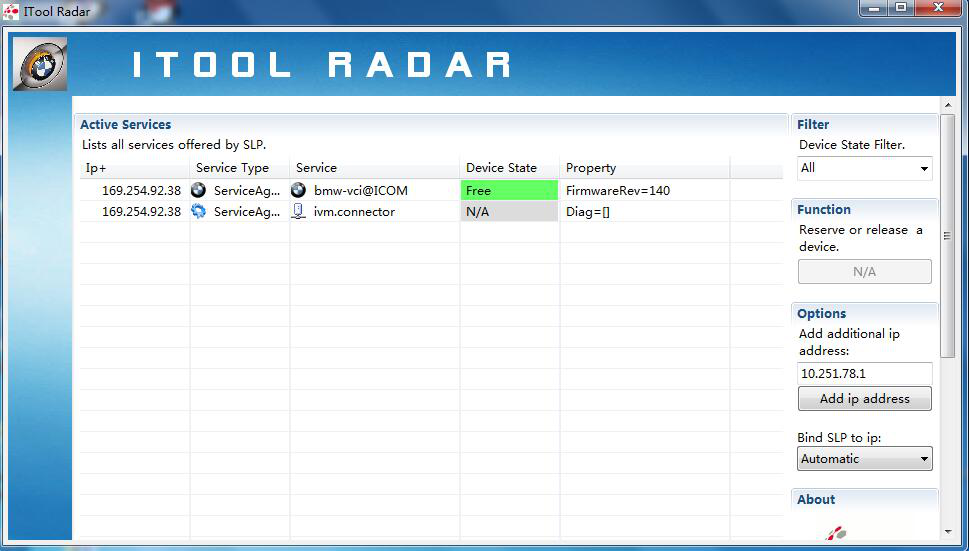This screenshot has height=551, width=969.
Task: Sort by the Service Type column header
Action: [240, 168]
